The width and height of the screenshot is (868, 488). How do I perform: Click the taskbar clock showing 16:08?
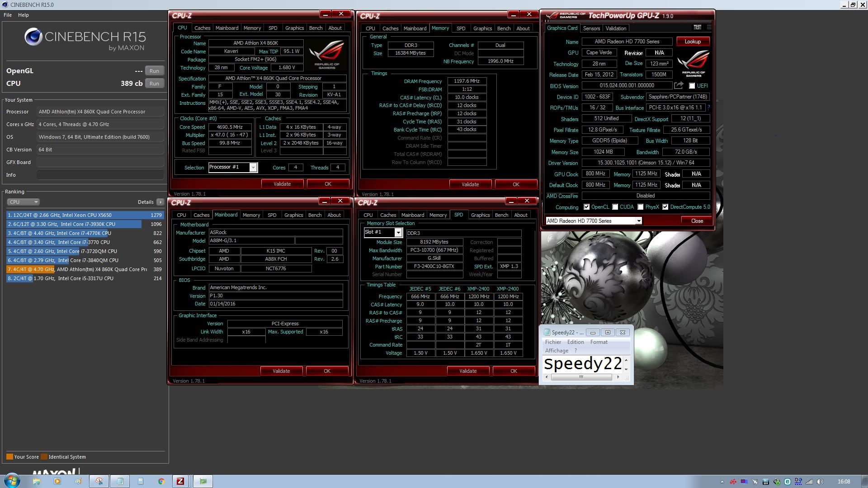(x=844, y=482)
